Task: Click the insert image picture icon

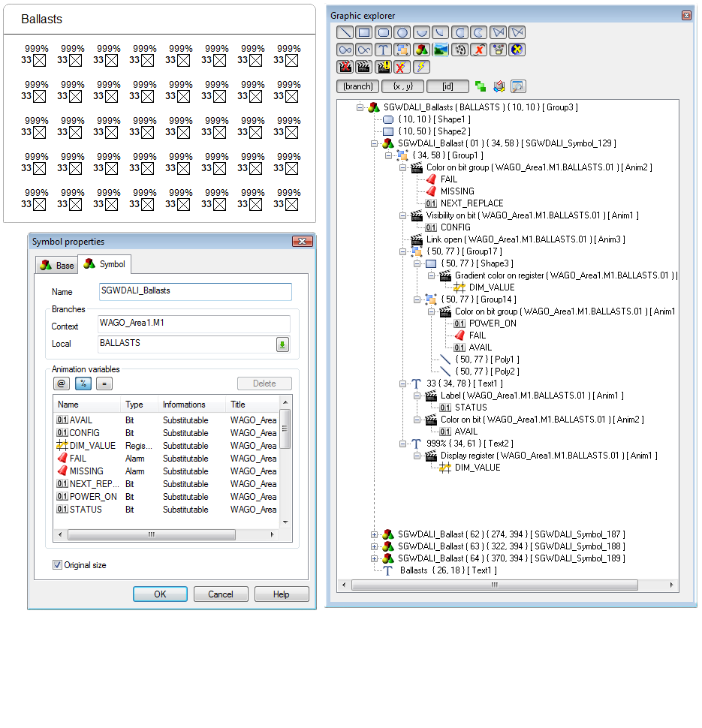Action: [x=441, y=50]
